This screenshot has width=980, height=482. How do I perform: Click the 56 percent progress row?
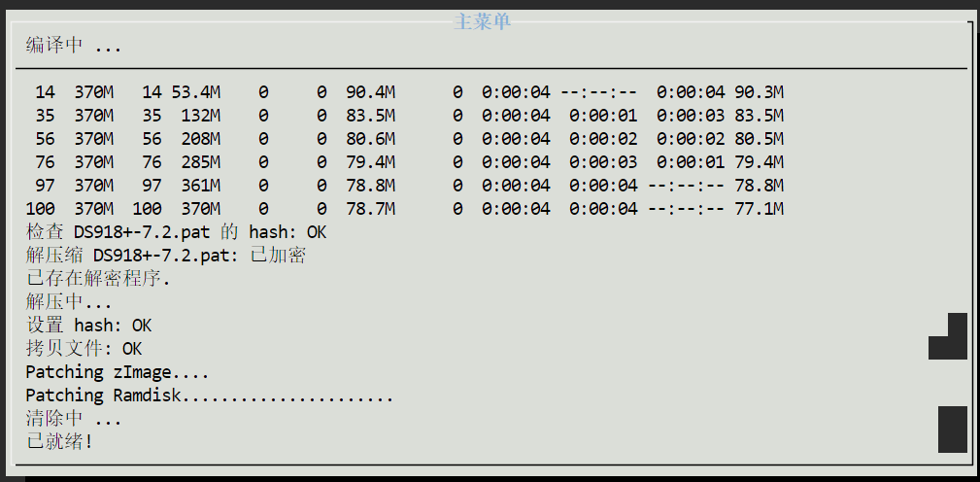pos(404,138)
